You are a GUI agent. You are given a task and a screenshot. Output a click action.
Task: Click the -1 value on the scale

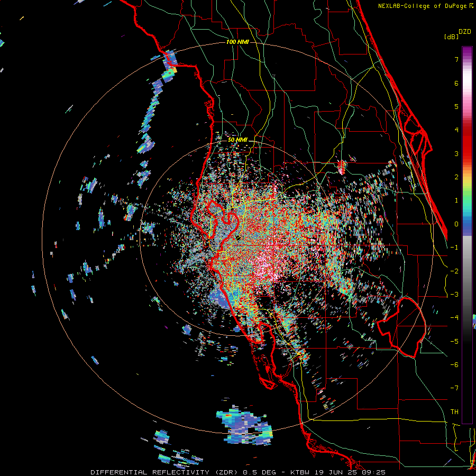(x=454, y=248)
